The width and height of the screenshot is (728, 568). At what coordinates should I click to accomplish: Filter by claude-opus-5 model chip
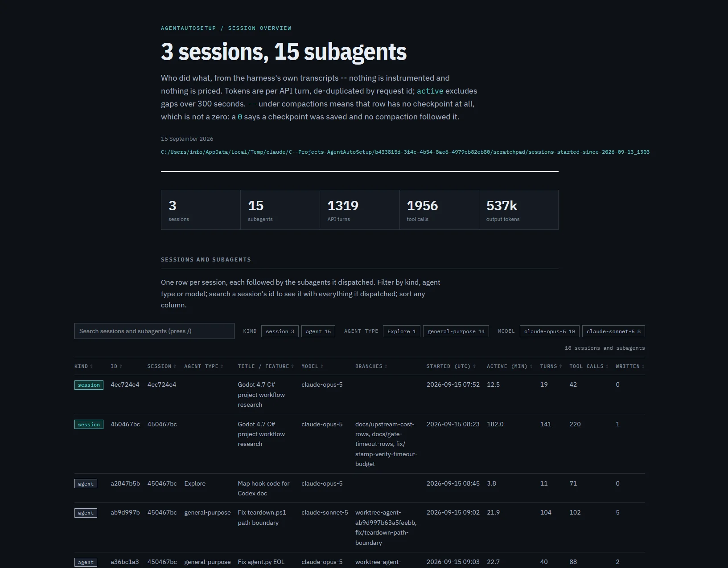coord(550,331)
